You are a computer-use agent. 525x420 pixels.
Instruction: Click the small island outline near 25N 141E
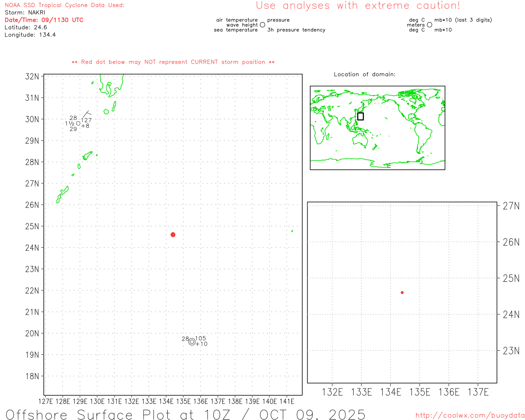[x=292, y=231]
